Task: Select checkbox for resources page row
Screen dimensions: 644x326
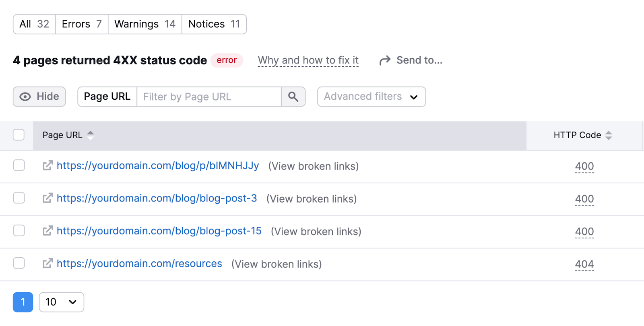Action: (19, 263)
